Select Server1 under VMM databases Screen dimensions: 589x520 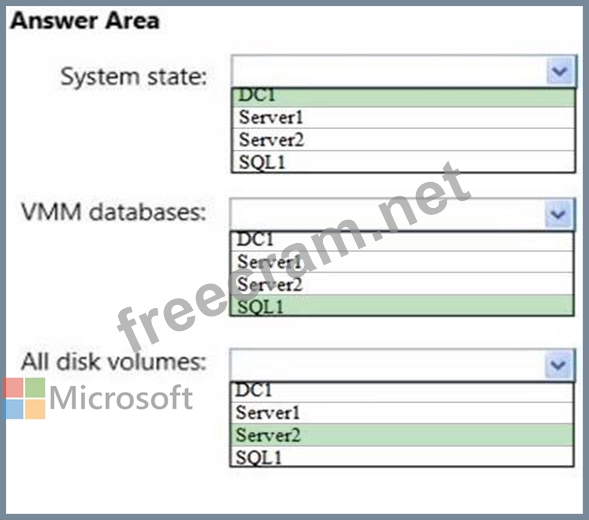coord(402,262)
